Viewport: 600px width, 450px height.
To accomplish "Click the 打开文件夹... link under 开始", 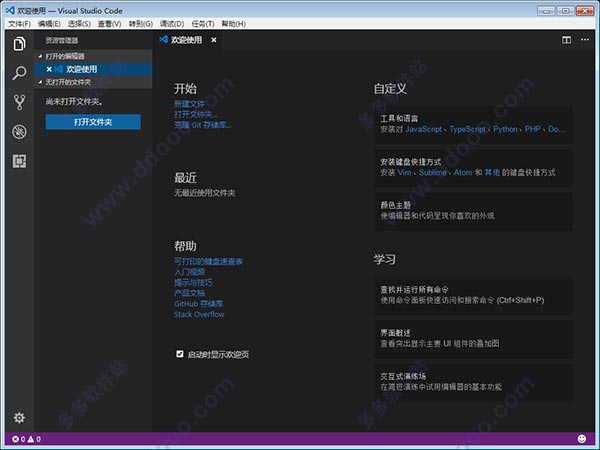I will pos(196,114).
